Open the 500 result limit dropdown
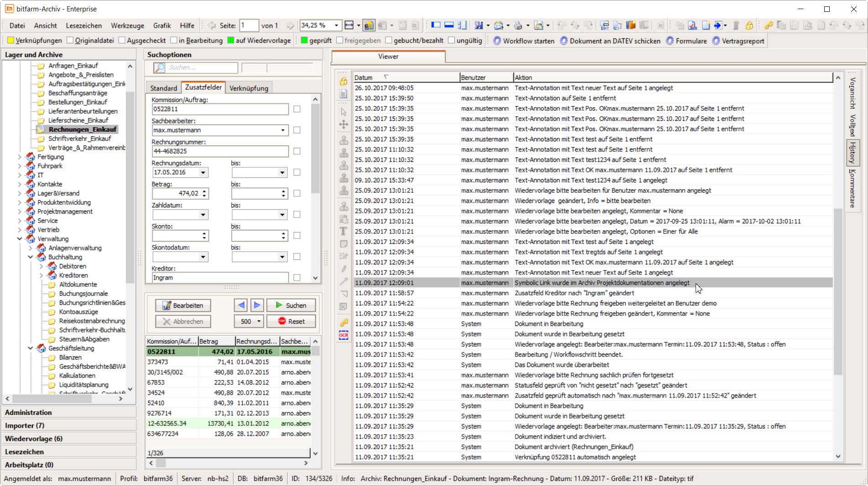 259,321
